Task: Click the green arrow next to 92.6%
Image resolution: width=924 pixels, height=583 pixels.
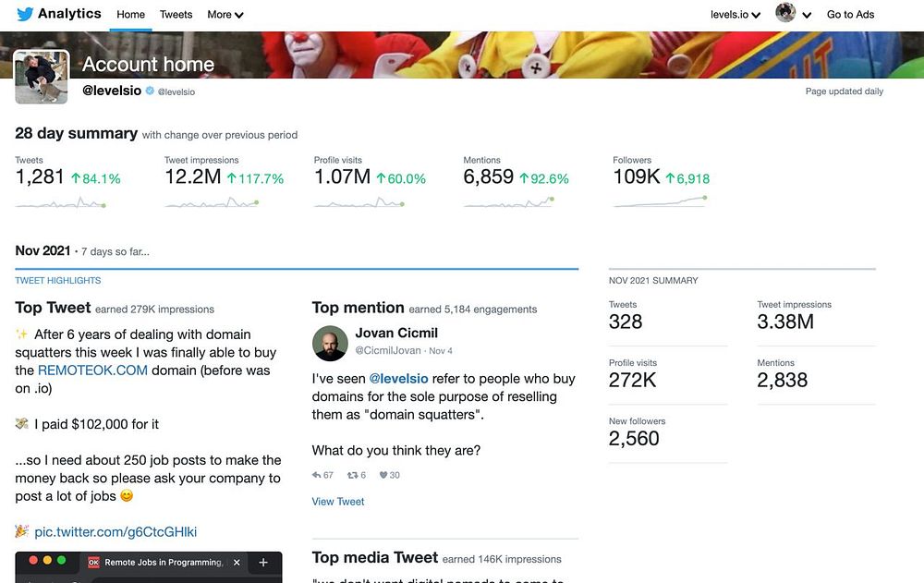Action: tap(524, 178)
